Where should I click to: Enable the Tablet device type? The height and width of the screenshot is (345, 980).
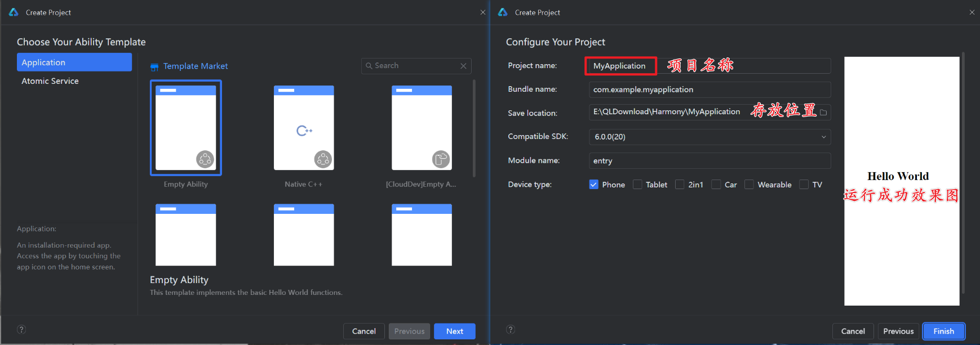637,185
